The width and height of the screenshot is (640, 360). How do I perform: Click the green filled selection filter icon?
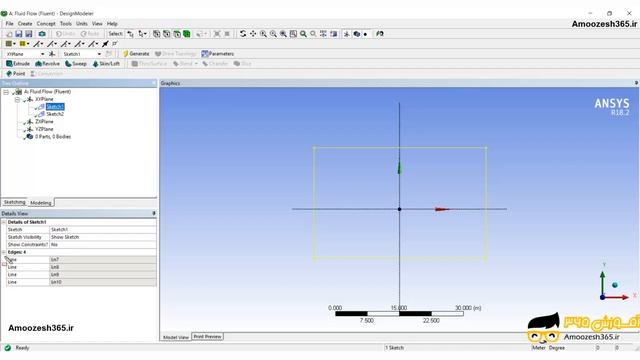pos(187,34)
